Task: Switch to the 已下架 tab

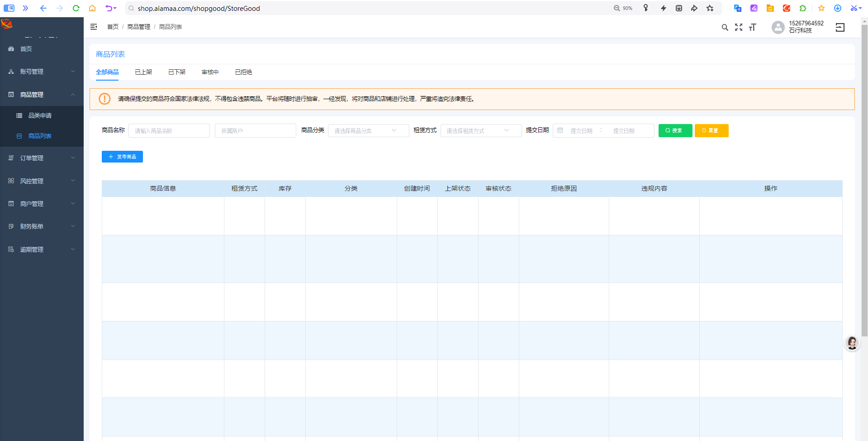Action: click(x=177, y=72)
